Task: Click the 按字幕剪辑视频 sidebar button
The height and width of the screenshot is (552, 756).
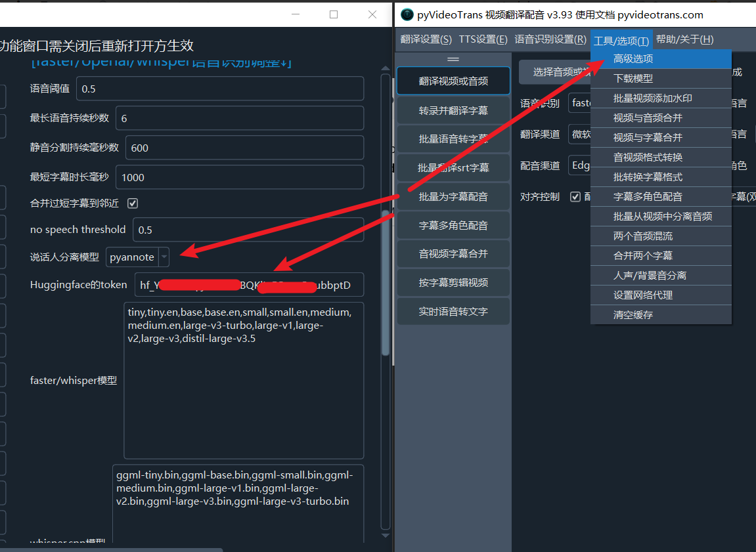Action: tap(453, 282)
